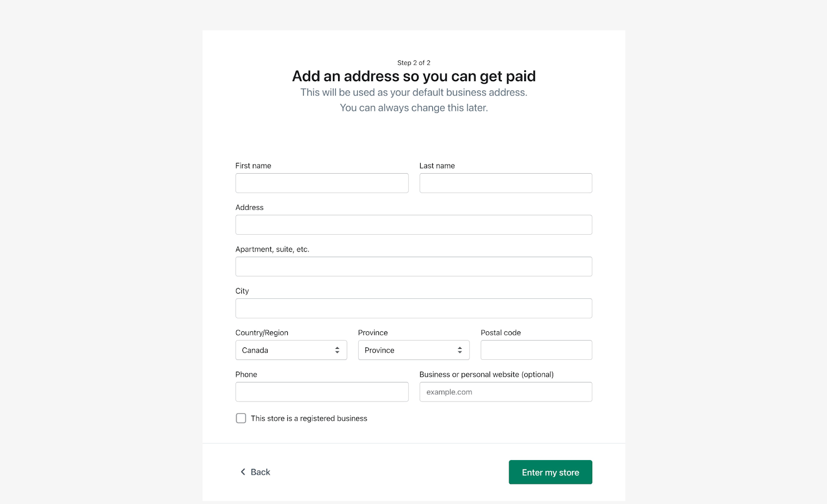Select the Phone number field

coord(321,392)
